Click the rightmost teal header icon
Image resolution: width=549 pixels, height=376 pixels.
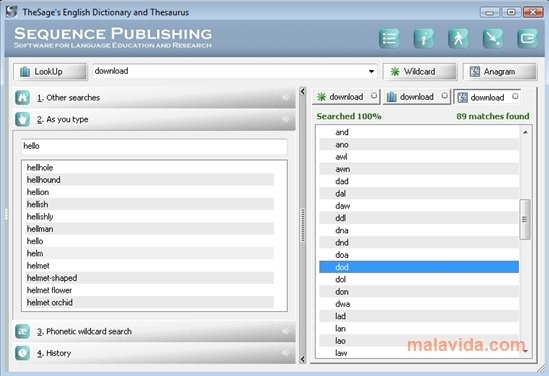pos(527,38)
